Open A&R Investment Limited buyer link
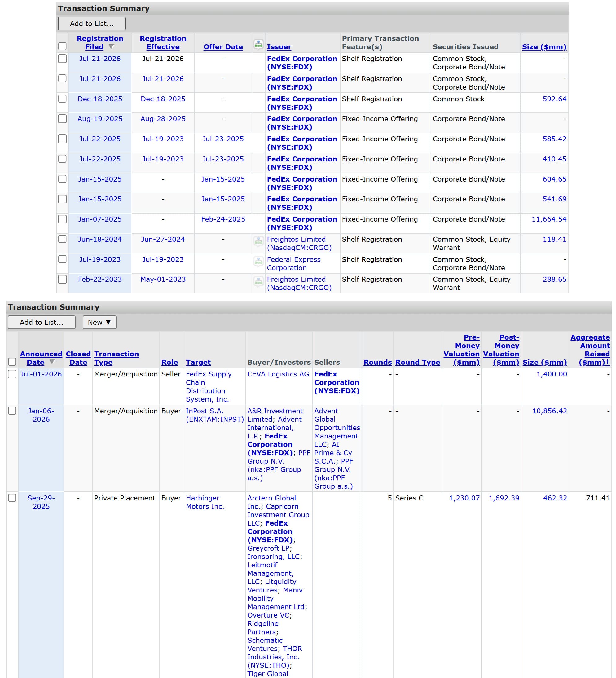 275,415
